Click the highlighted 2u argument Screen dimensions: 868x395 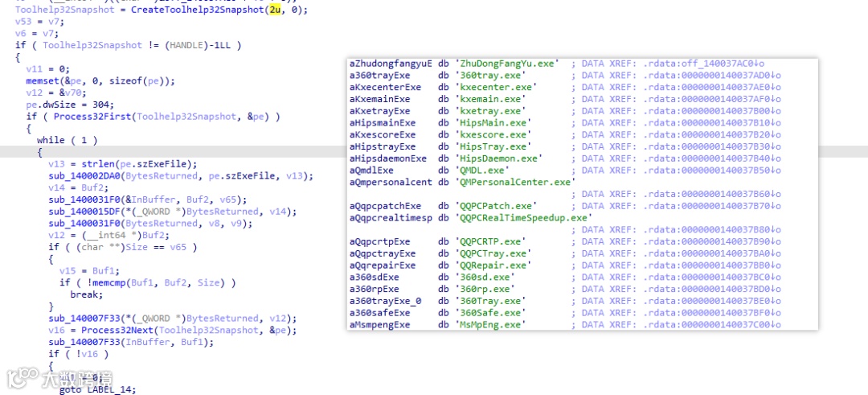point(275,10)
